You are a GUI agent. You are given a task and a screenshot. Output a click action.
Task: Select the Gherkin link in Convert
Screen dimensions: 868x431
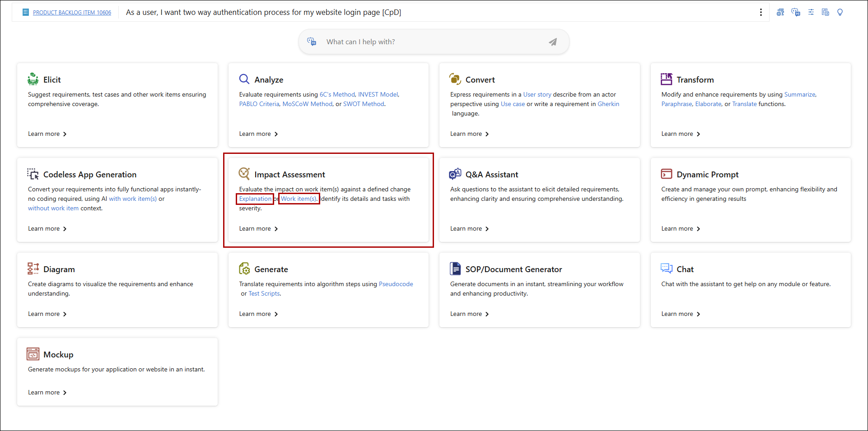pos(608,104)
